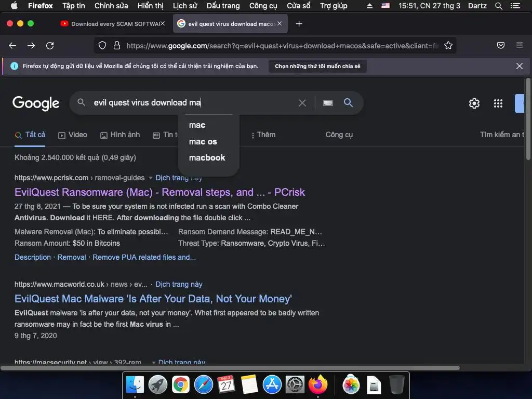This screenshot has width=532, height=399.
Task: Open Notification Center in the menu bar
Action: (515, 6)
